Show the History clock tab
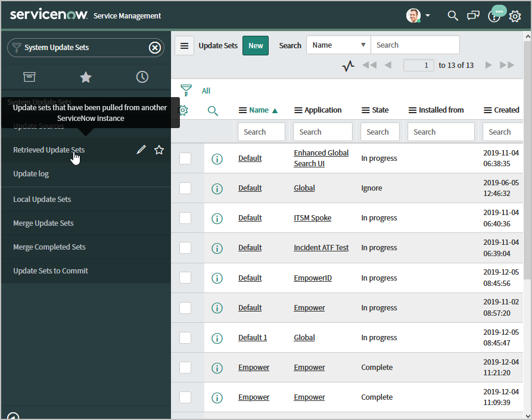Image resolution: width=532 pixels, height=420 pixels. pos(142,77)
